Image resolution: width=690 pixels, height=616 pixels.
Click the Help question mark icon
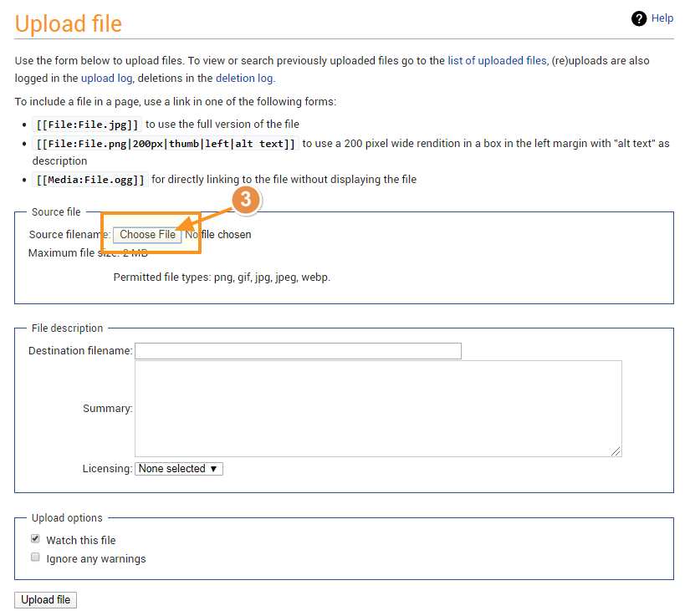point(639,18)
